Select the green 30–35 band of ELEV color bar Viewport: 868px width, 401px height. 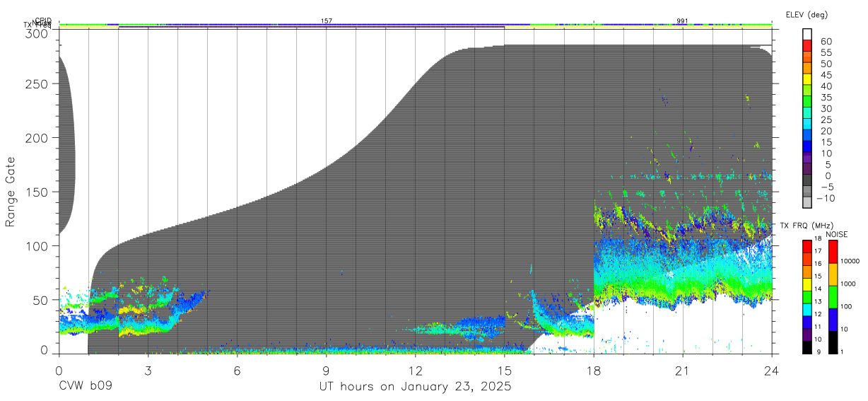[x=807, y=103]
